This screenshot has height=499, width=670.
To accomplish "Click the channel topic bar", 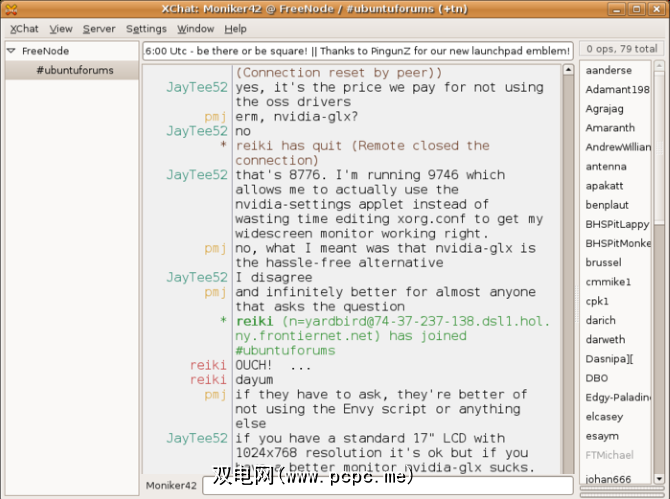I will point(358,51).
